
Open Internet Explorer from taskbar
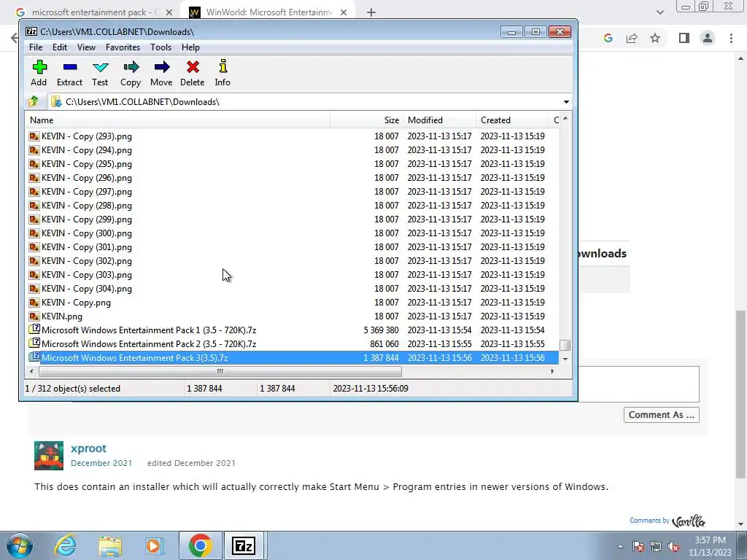[x=65, y=545]
